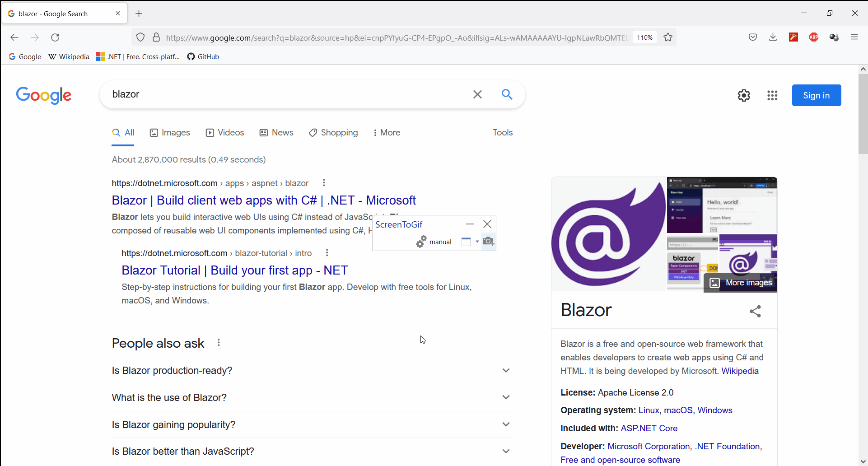Open Blazor Tutorial Build your first app
The image size is (868, 466).
(x=235, y=270)
